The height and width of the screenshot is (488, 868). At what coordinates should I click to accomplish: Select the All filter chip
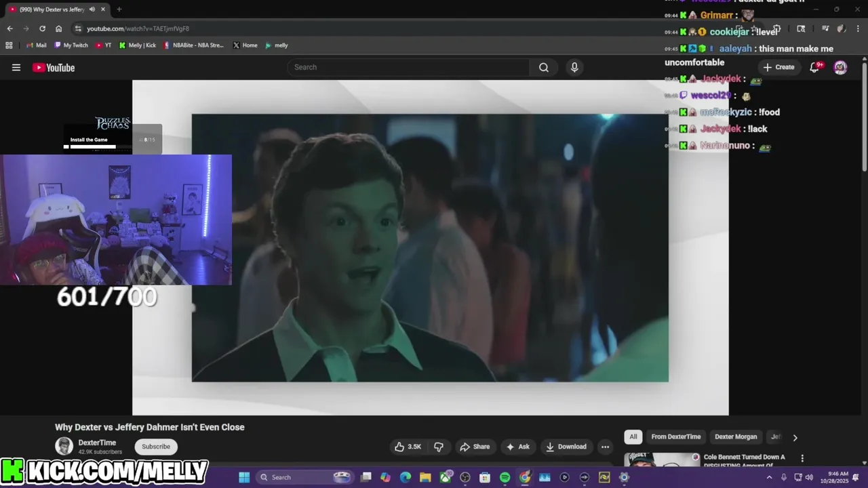633,436
